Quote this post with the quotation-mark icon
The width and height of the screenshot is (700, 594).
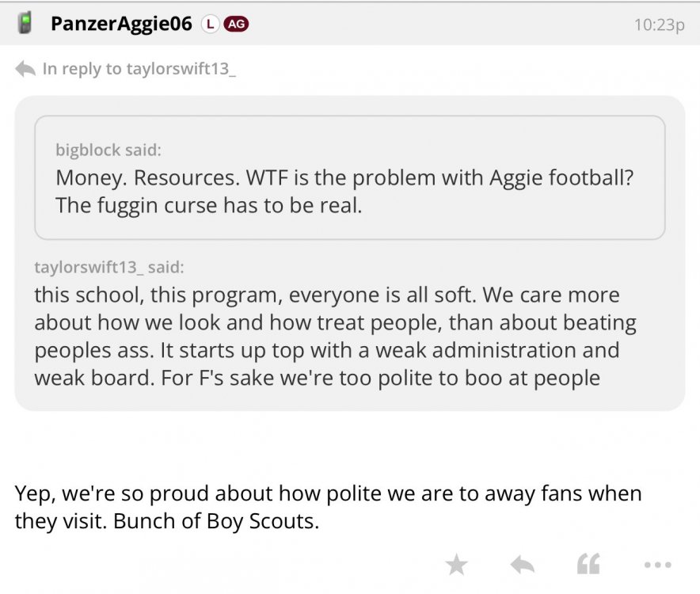tap(588, 564)
